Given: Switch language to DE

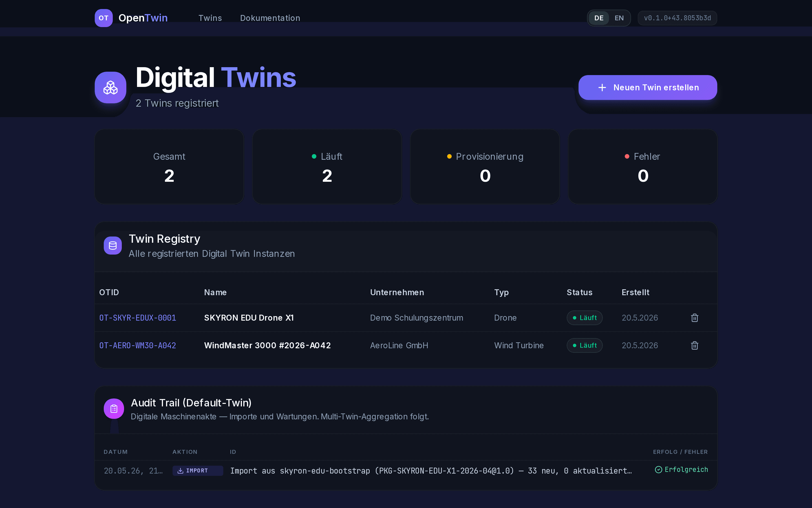Looking at the screenshot, I should pos(599,18).
